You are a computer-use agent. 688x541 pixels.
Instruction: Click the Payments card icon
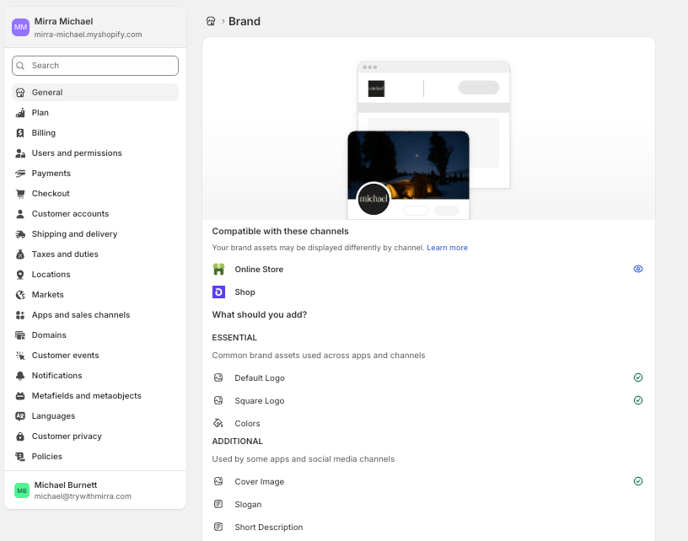[x=20, y=173]
